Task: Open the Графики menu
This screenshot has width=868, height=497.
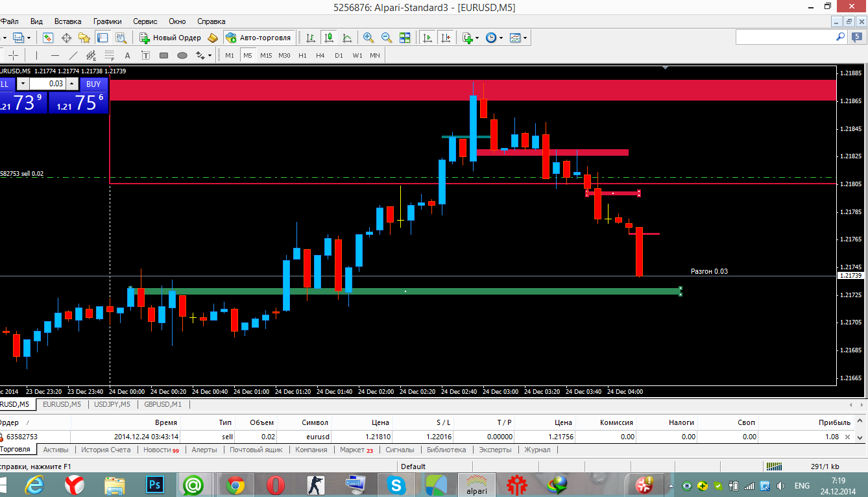Action: (107, 21)
